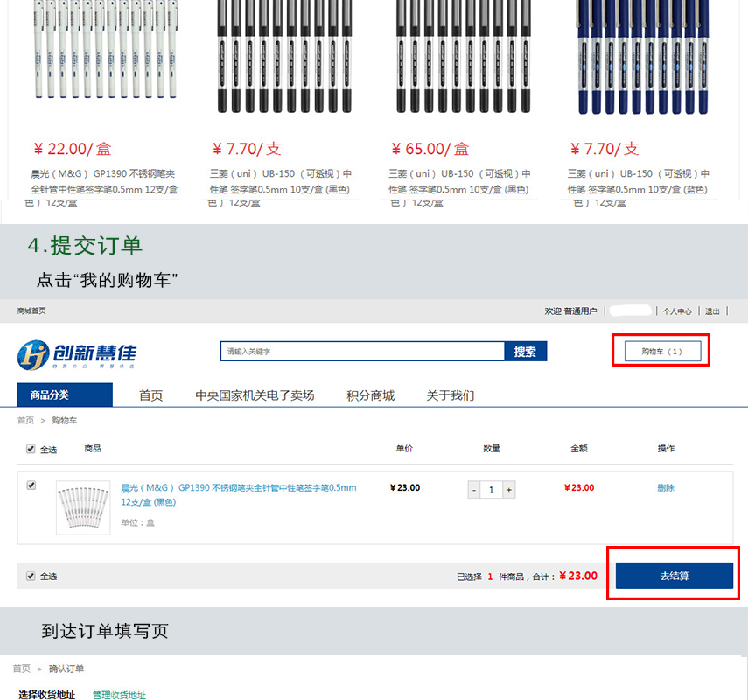Click the 操作 column header
748x700 pixels.
pos(666,449)
